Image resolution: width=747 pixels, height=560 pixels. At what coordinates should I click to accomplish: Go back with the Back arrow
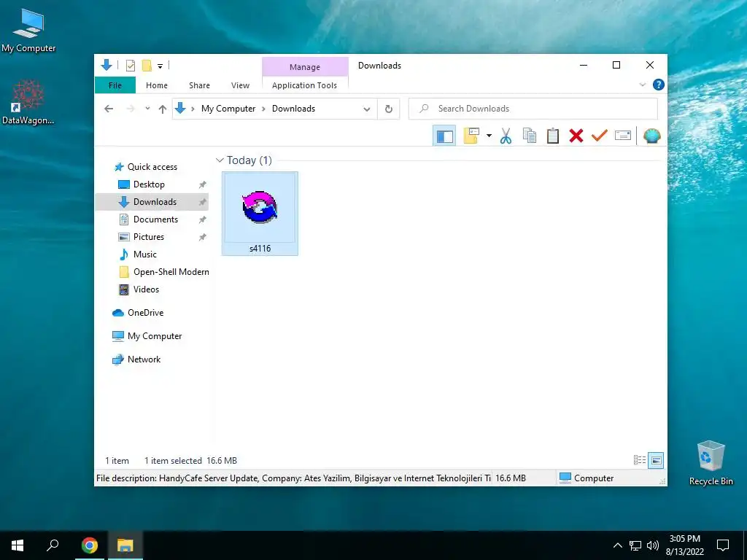pyautogui.click(x=109, y=109)
